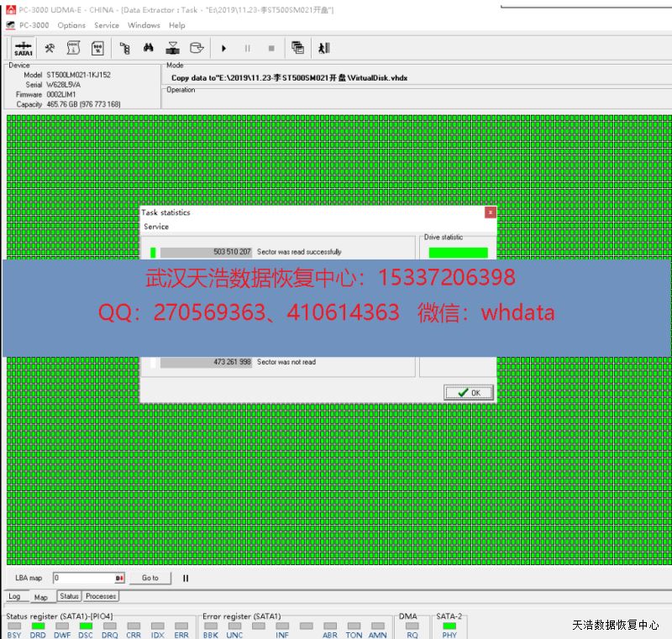The width and height of the screenshot is (672, 639).
Task: Click the tree structure toolbar icon
Action: (x=125, y=49)
